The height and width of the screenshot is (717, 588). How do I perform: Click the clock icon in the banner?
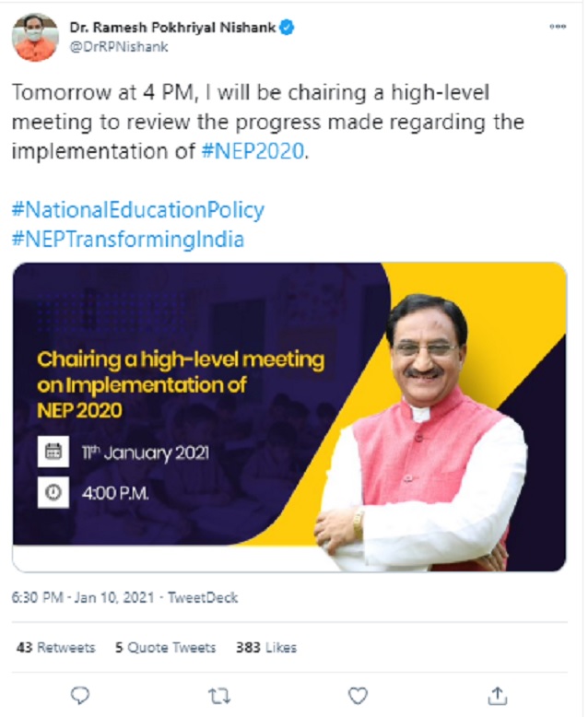(53, 493)
